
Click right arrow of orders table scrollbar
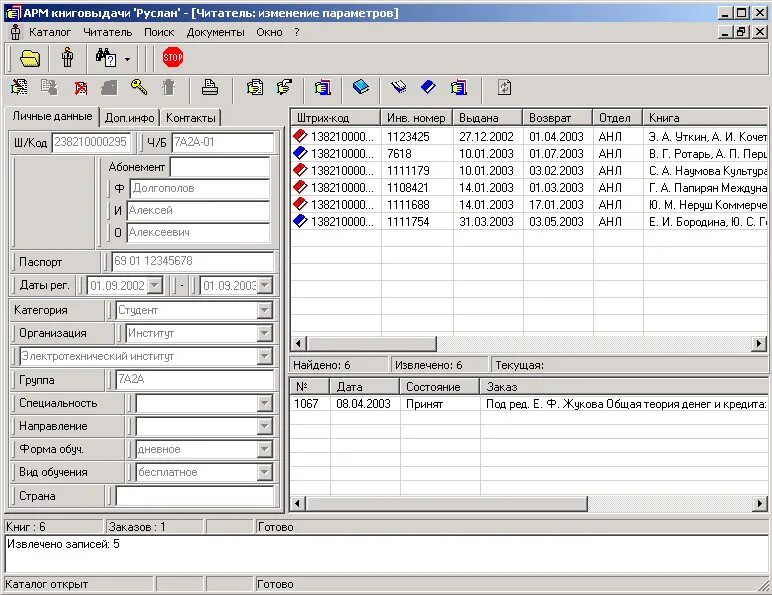click(759, 504)
